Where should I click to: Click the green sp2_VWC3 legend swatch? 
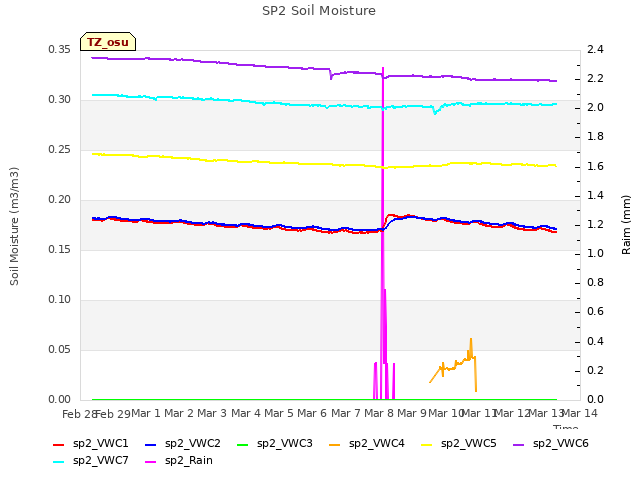point(243,445)
